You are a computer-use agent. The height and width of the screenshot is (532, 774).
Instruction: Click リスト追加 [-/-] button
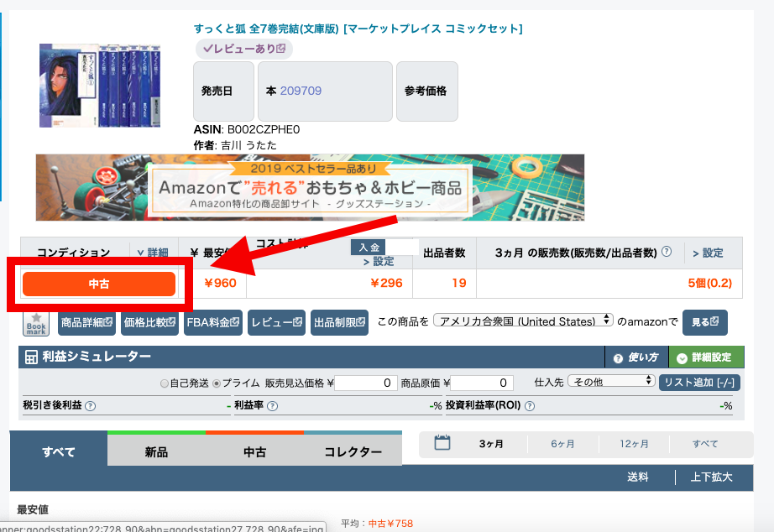699,383
